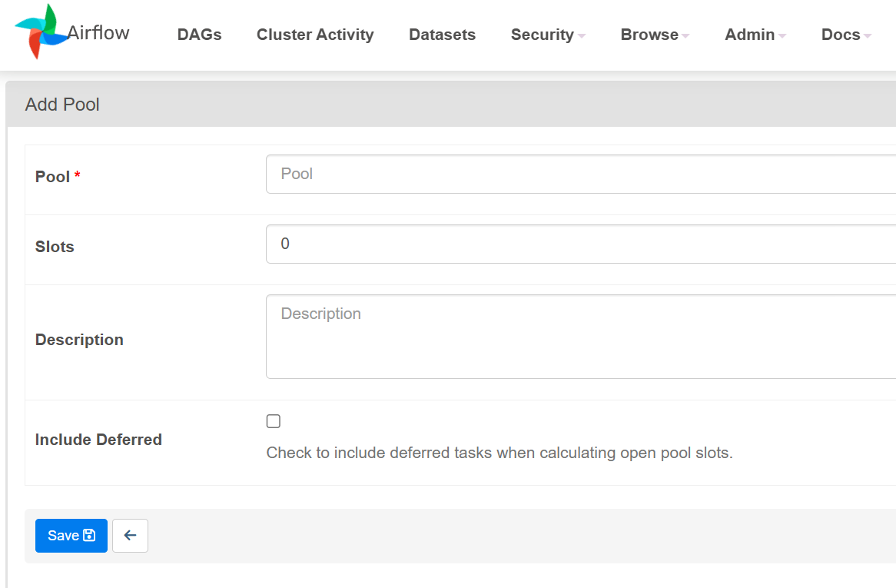Click the Add Pool panel heading
Image resolution: width=896 pixels, height=588 pixels.
[62, 105]
